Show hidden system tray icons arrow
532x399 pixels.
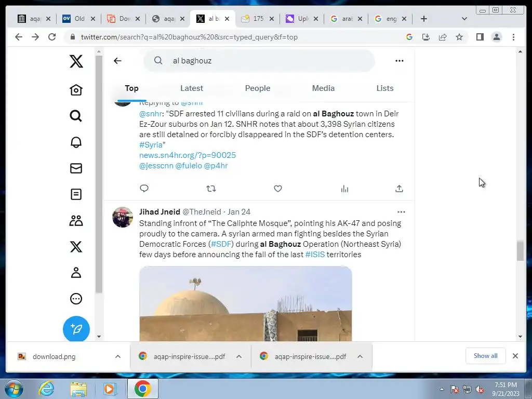[442, 389]
